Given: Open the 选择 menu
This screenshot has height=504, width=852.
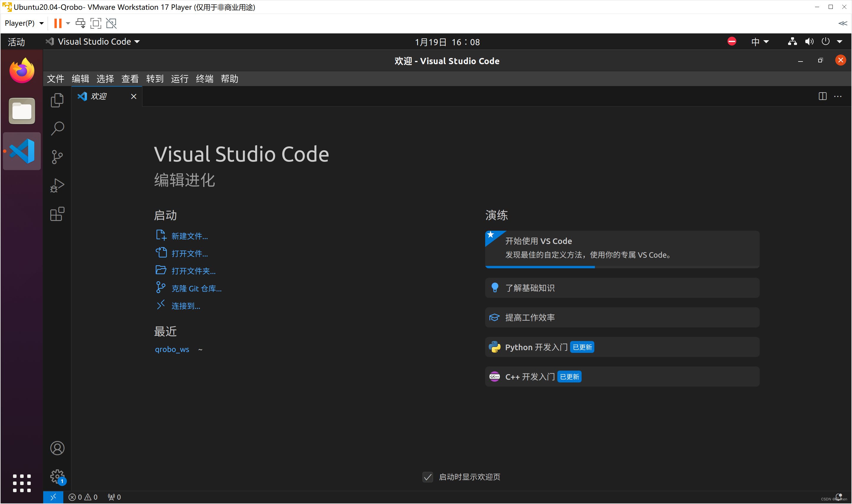Looking at the screenshot, I should [x=105, y=79].
